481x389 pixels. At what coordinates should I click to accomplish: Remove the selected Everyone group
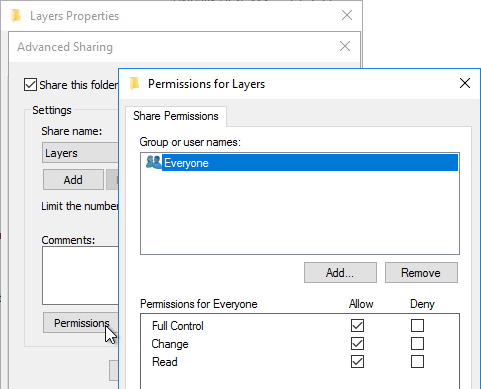tap(421, 273)
